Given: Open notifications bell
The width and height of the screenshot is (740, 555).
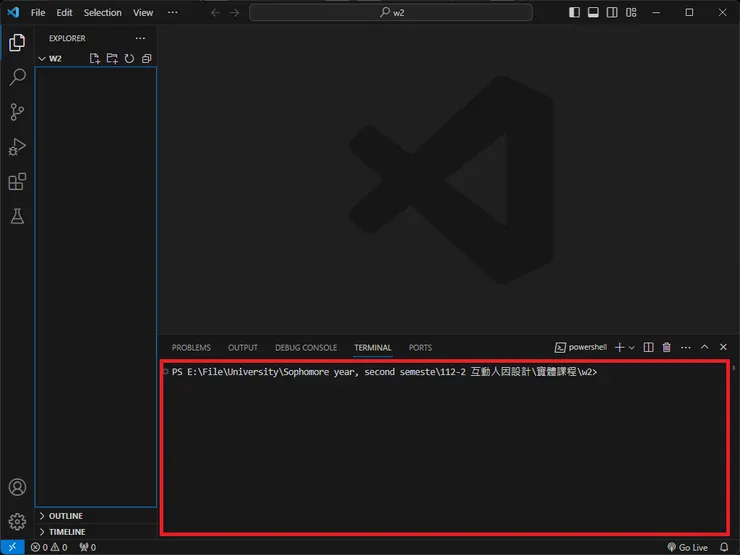Looking at the screenshot, I should tap(724, 547).
